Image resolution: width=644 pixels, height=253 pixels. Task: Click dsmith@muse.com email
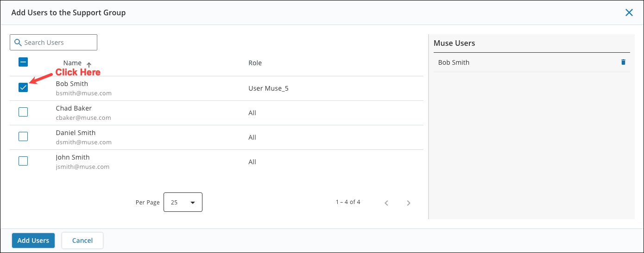click(x=84, y=142)
